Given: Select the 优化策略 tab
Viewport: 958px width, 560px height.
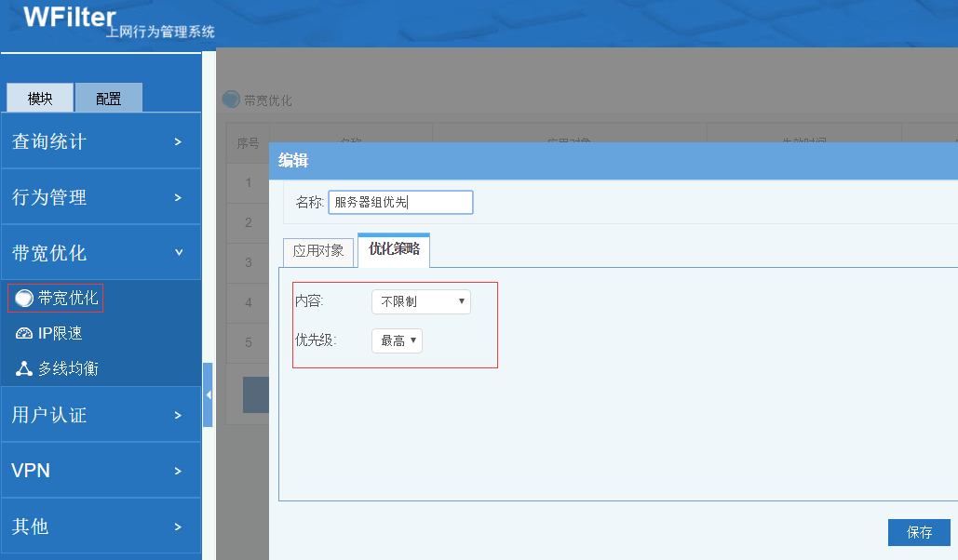Looking at the screenshot, I should pyautogui.click(x=394, y=249).
